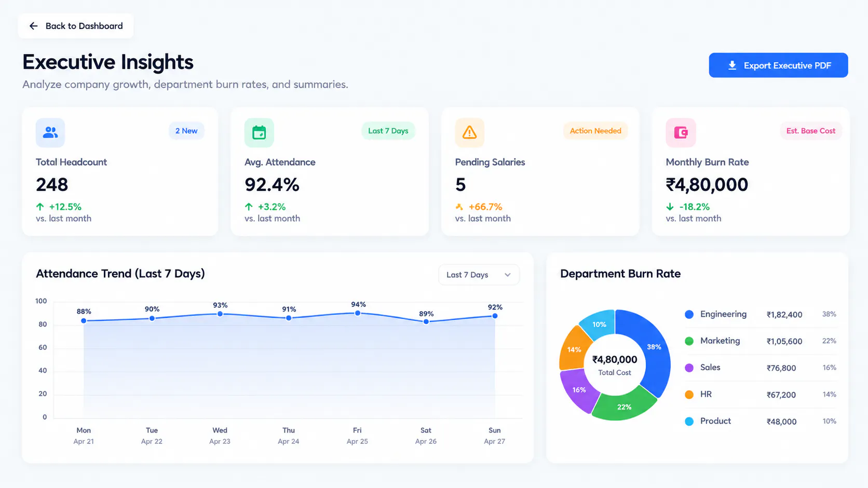Click the Total Headcount people icon

click(x=50, y=132)
